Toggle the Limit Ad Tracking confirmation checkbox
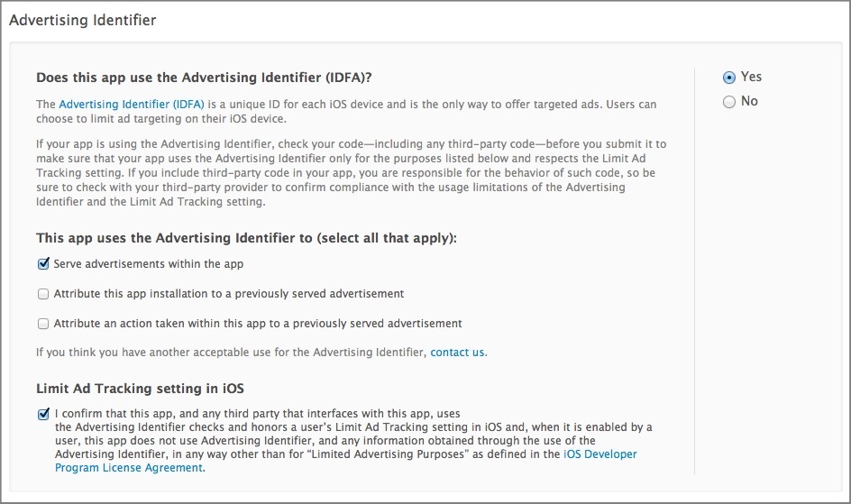The height and width of the screenshot is (504, 851). [43, 414]
